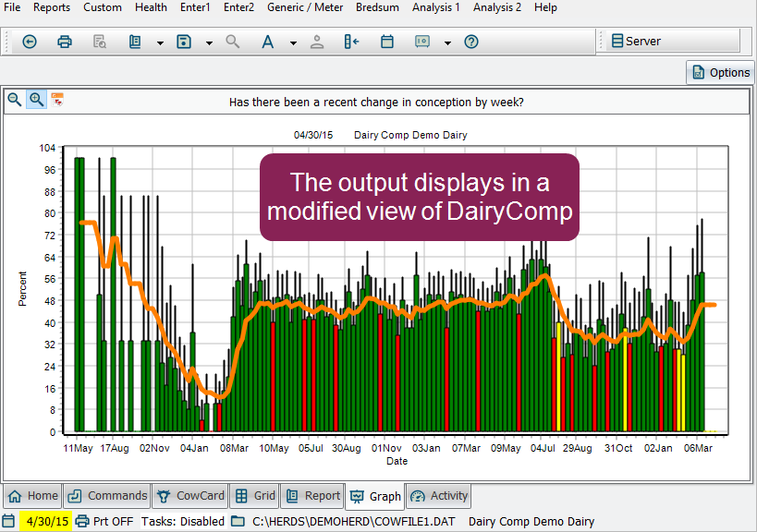Click the font letter A icon
Screen dimensions: 757x532
click(267, 42)
